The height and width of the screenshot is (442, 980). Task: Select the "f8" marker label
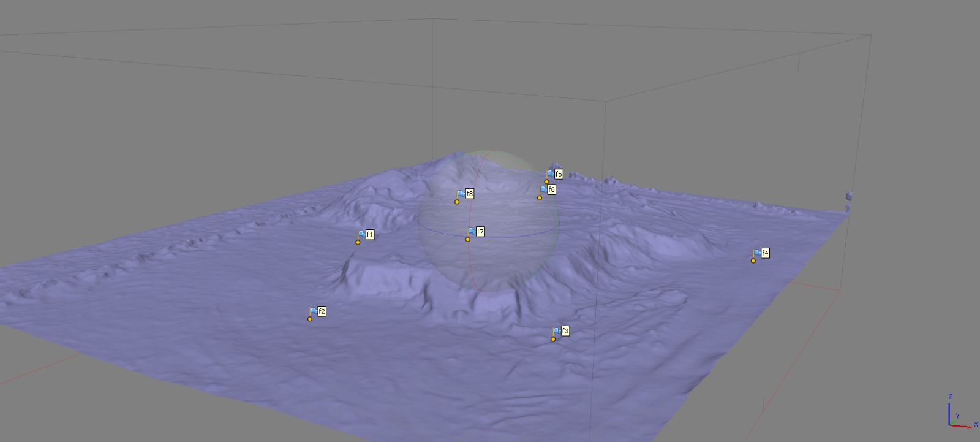coord(470,194)
